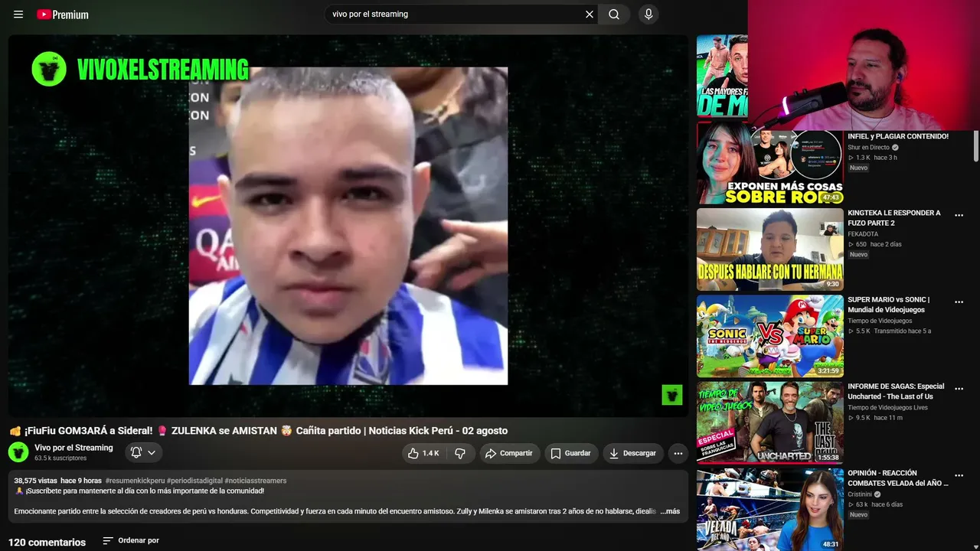This screenshot has width=980, height=551.
Task: Open the Sonic VS Super Mario thumbnail
Action: pyautogui.click(x=769, y=336)
